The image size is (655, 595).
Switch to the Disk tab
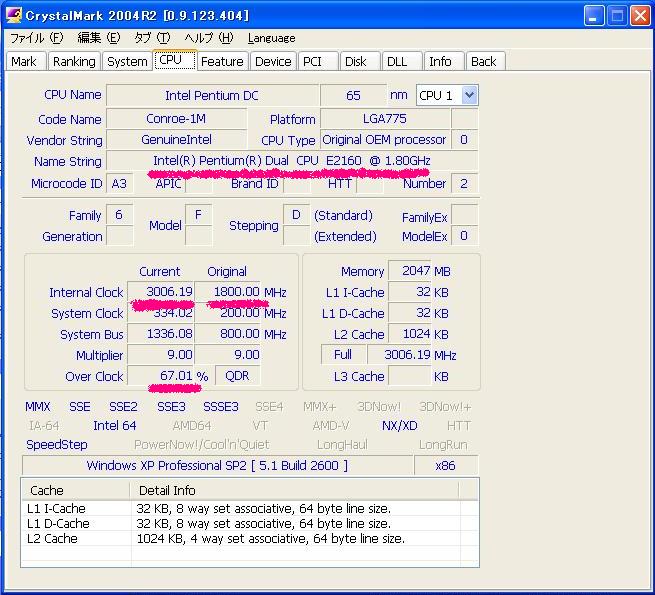[x=360, y=61]
